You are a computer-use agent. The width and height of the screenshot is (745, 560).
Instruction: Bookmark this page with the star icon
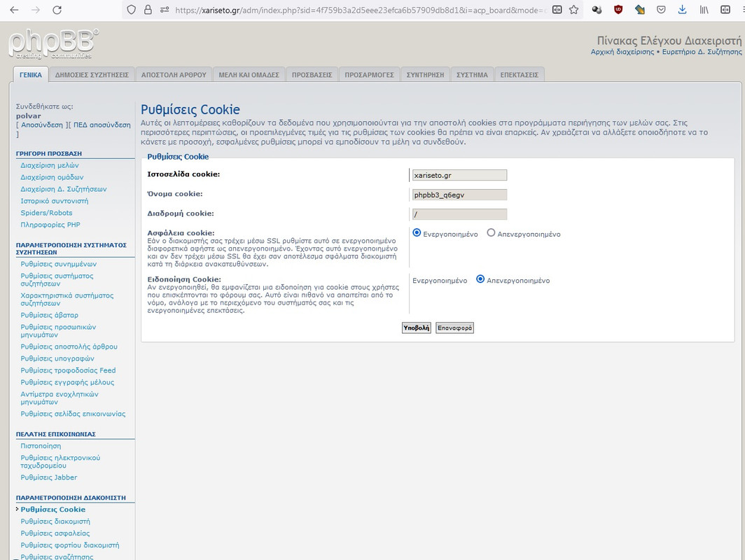click(574, 10)
